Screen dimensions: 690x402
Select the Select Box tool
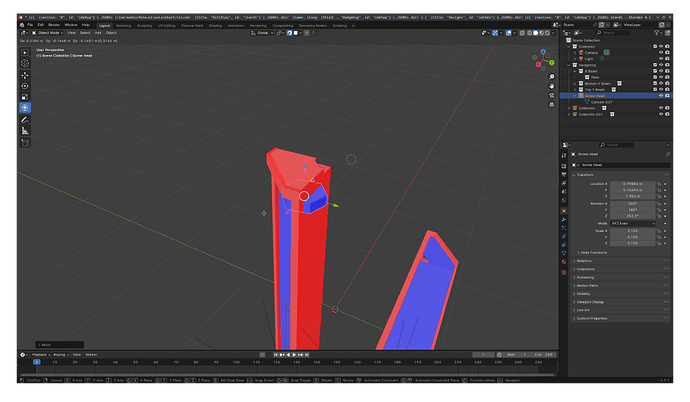coord(25,52)
